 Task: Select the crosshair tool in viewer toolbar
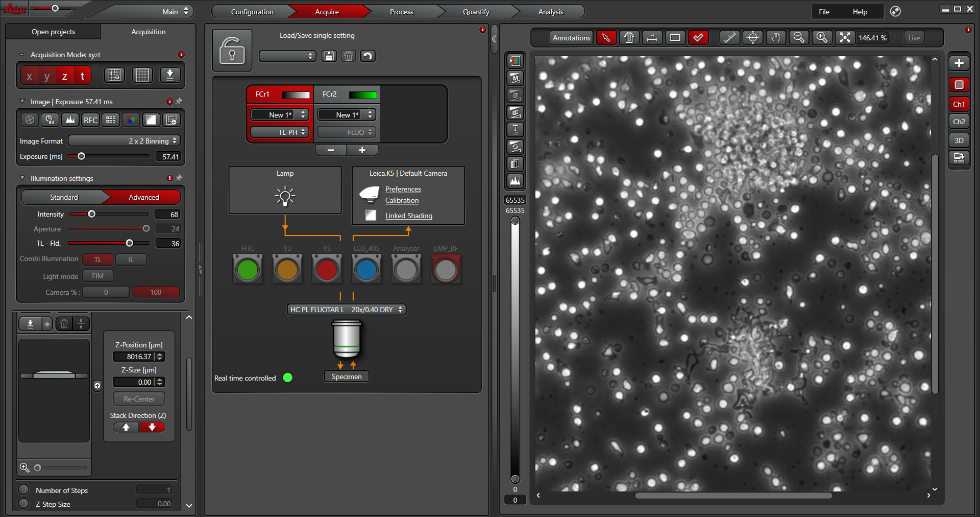tap(753, 38)
